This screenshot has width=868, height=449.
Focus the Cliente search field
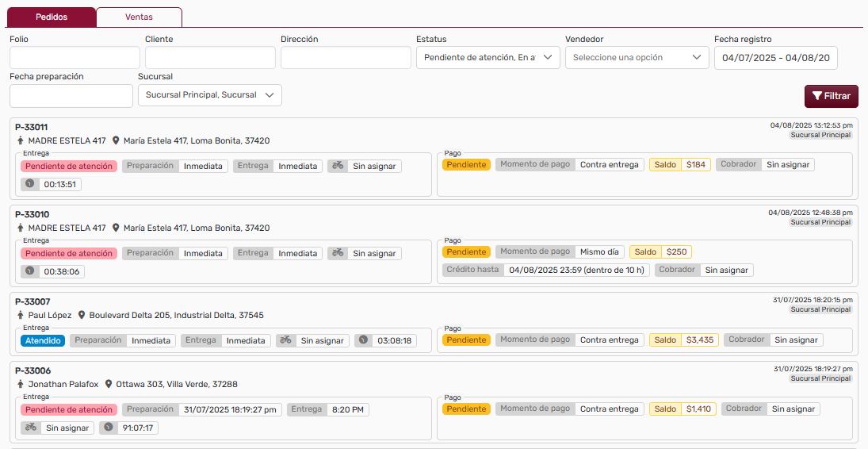click(210, 57)
